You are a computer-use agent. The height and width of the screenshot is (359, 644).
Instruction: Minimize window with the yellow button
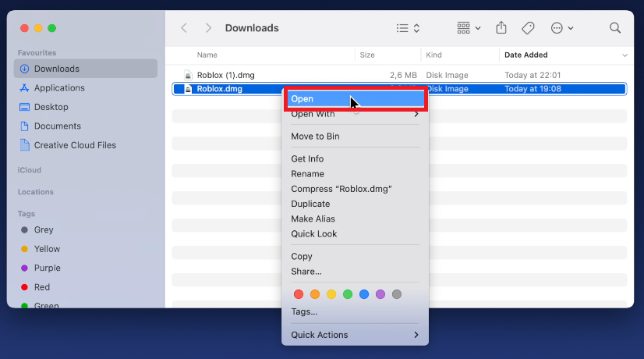coord(38,28)
